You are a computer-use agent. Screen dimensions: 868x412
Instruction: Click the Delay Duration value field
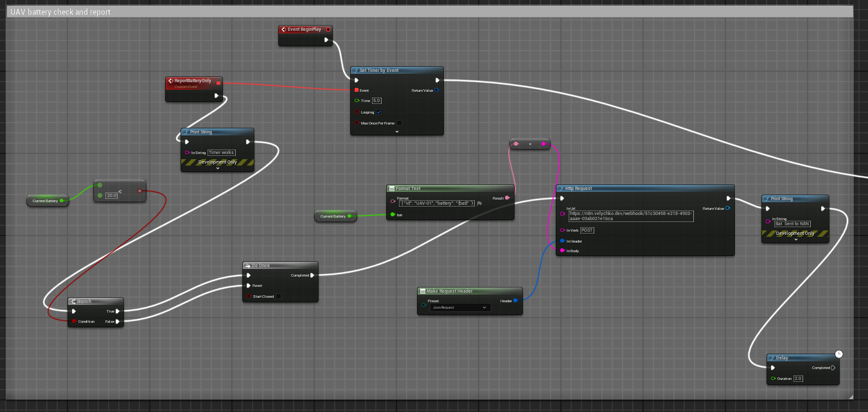point(798,379)
